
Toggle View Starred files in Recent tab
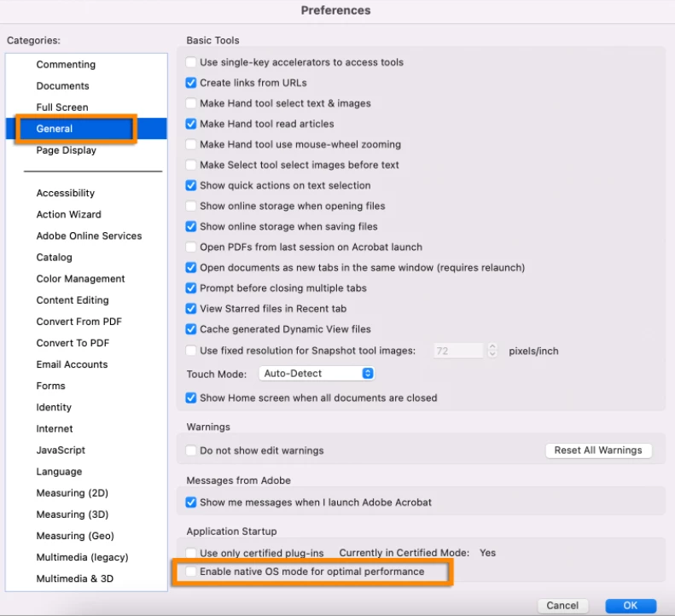(190, 309)
